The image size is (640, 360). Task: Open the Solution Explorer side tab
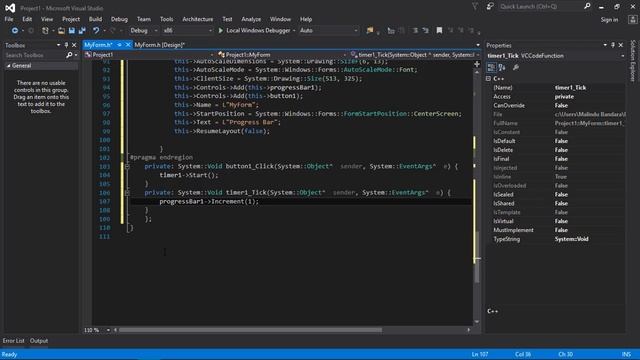633,61
